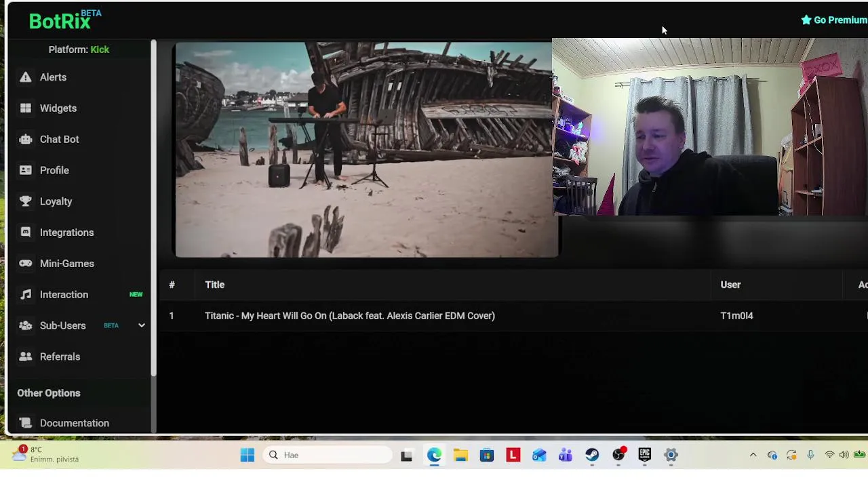Open the Widgets grid icon
The image size is (868, 488).
pos(26,108)
